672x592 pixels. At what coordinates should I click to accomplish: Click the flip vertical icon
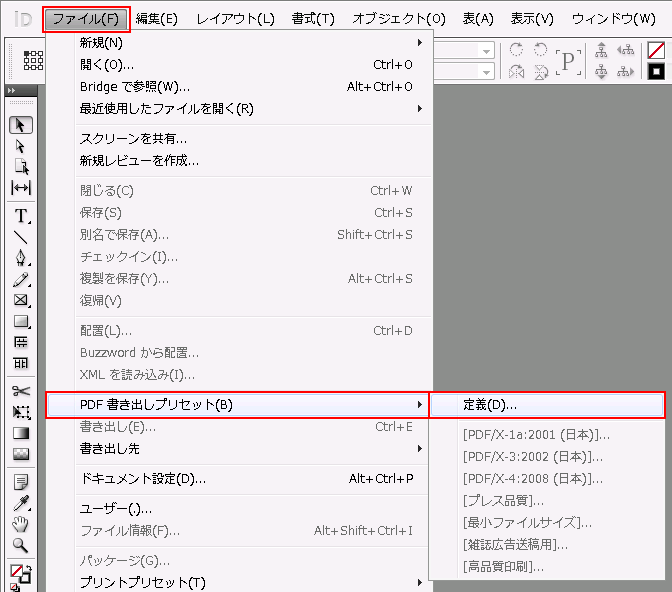coord(541,72)
